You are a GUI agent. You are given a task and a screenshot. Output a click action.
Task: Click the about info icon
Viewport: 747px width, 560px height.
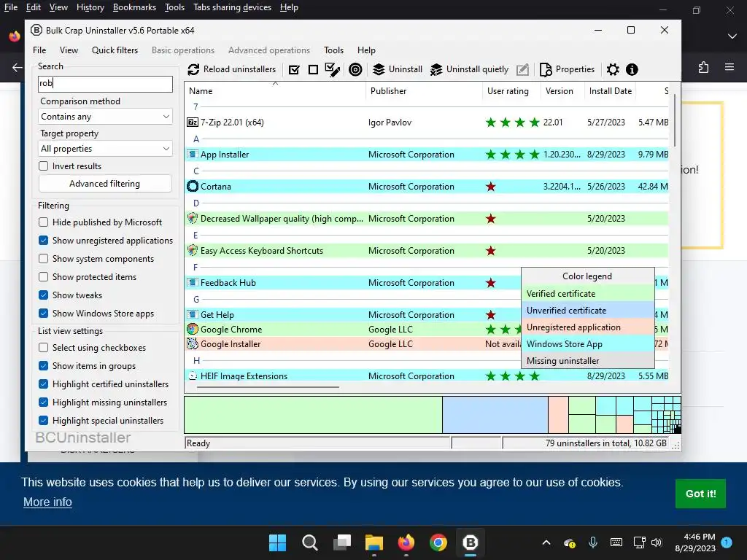tap(632, 69)
